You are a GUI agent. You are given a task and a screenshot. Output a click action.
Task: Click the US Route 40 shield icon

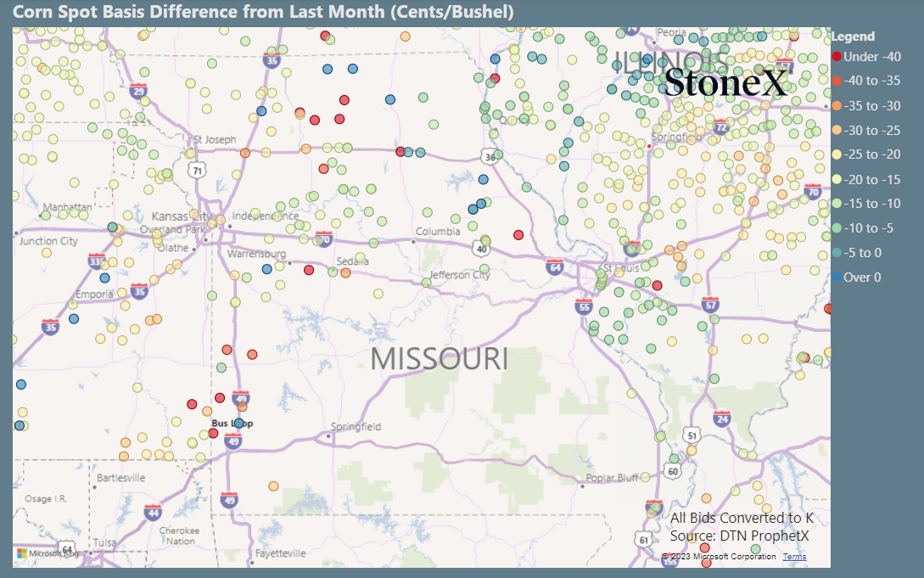(x=481, y=250)
